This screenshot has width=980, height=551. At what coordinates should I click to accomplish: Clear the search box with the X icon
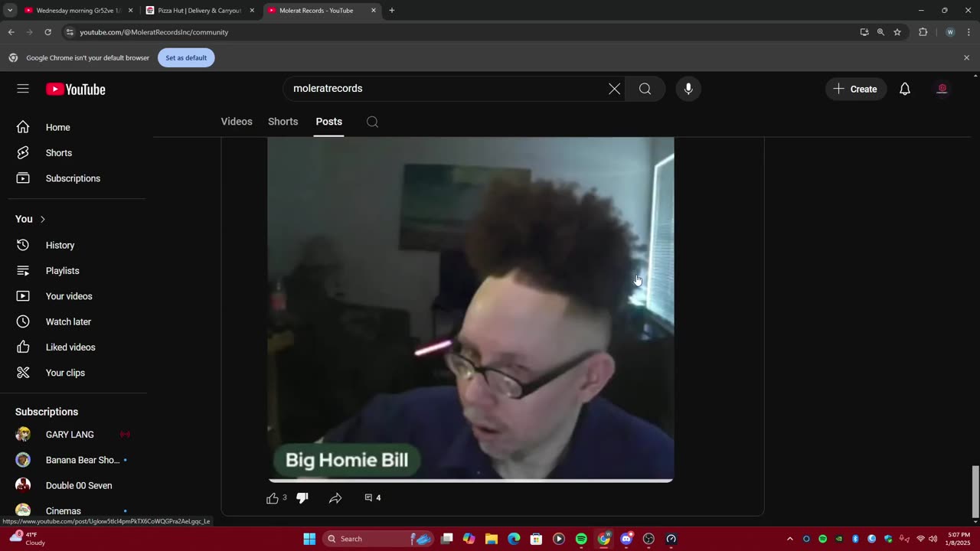[614, 89]
